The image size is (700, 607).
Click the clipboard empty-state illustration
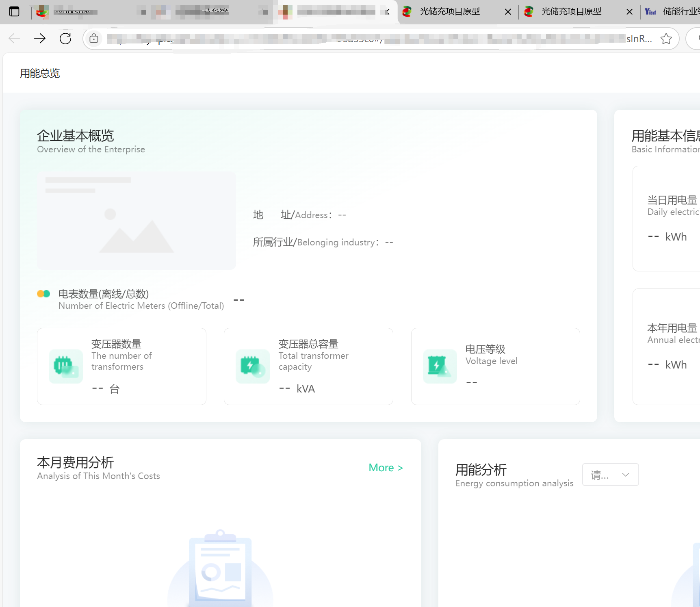pyautogui.click(x=220, y=568)
